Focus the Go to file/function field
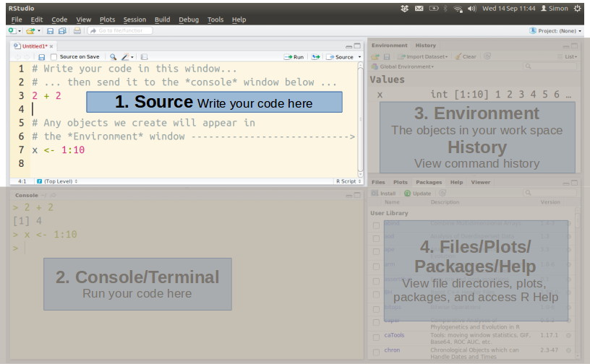Viewport: 590px width, 364px height. pos(121,31)
